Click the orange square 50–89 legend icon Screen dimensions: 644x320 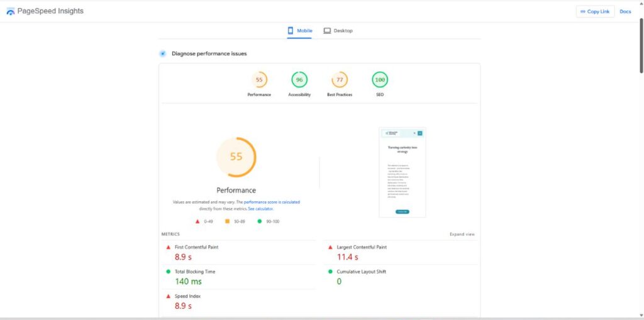[x=227, y=221]
